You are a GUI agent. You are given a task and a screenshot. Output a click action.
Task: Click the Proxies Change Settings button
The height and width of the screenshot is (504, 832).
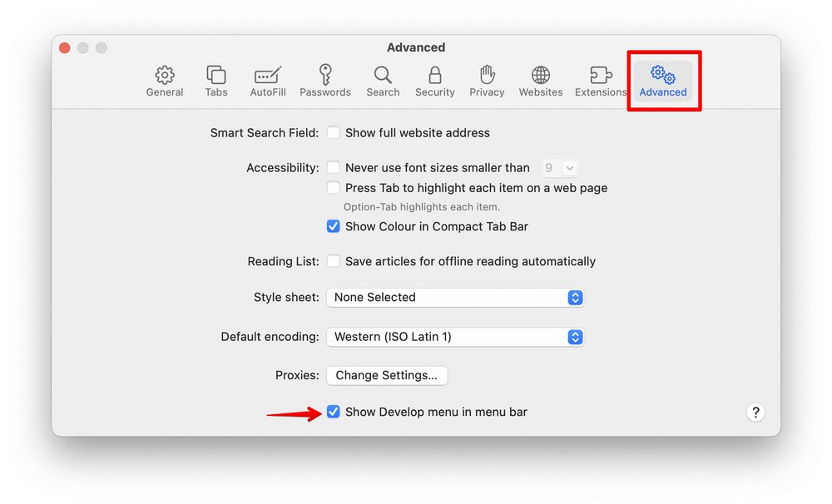coord(387,376)
